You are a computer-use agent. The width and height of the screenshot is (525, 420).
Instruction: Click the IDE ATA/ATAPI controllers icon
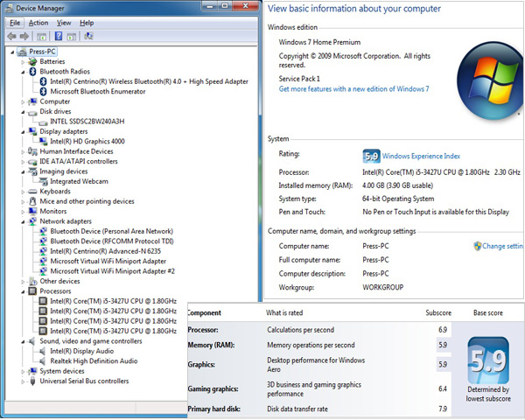click(x=32, y=162)
